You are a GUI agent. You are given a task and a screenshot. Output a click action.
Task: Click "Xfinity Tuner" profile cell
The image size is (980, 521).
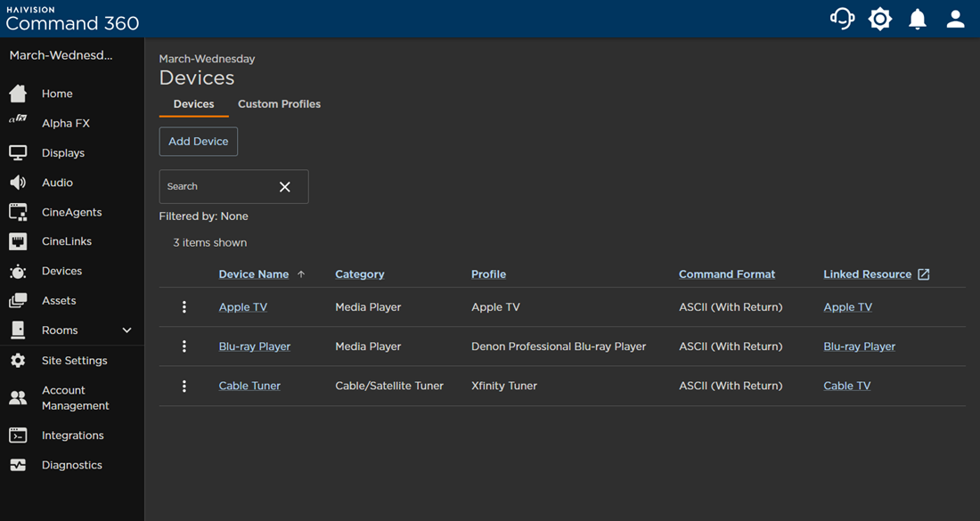click(504, 386)
